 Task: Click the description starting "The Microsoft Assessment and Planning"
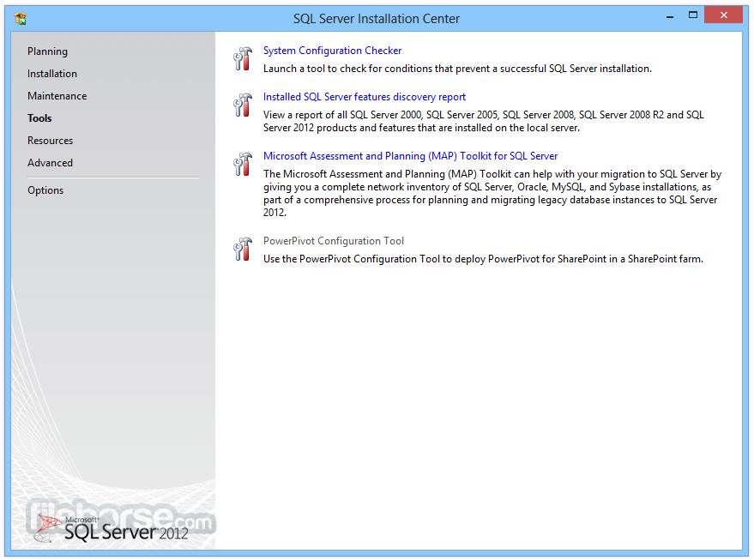(x=492, y=193)
